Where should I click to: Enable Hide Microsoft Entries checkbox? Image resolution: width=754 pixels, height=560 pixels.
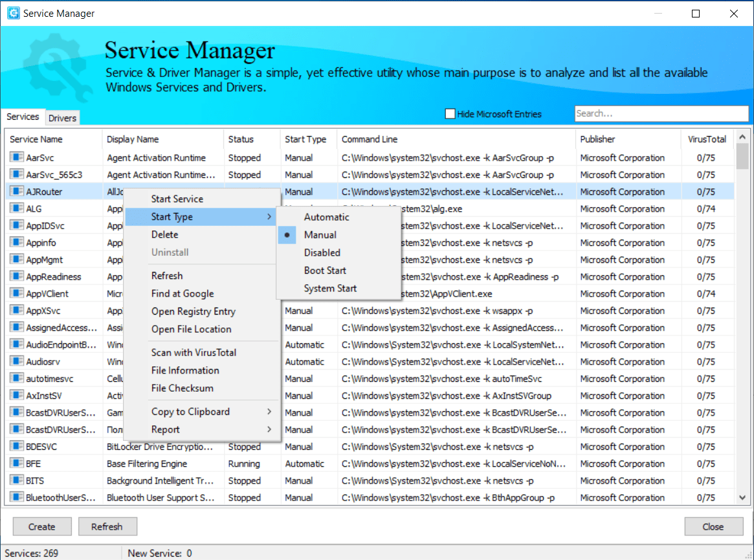[450, 114]
